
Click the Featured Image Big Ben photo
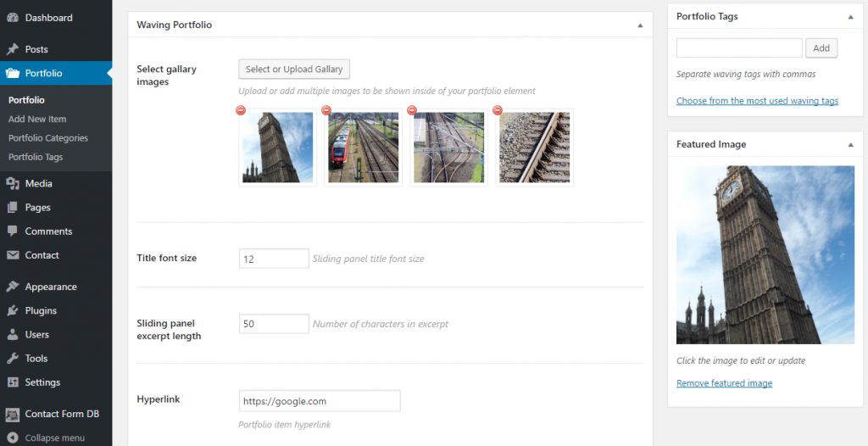tap(765, 255)
